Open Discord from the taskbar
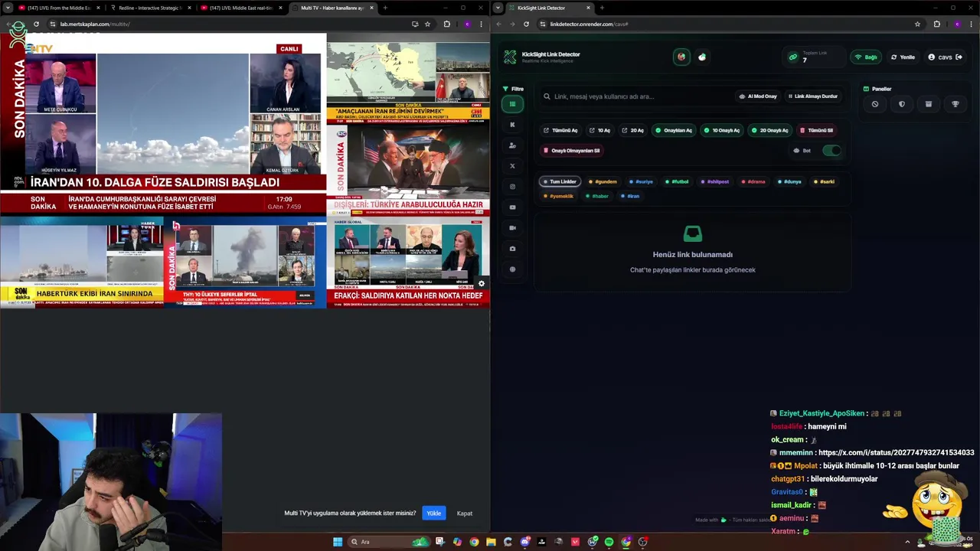This screenshot has width=980, height=551. click(x=524, y=542)
